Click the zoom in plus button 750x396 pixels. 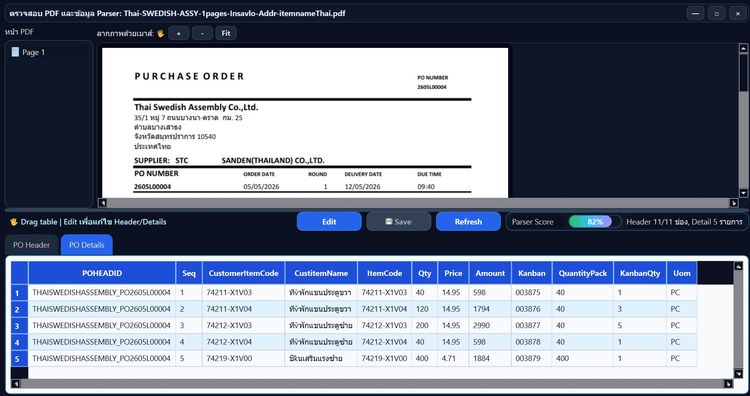pos(178,33)
